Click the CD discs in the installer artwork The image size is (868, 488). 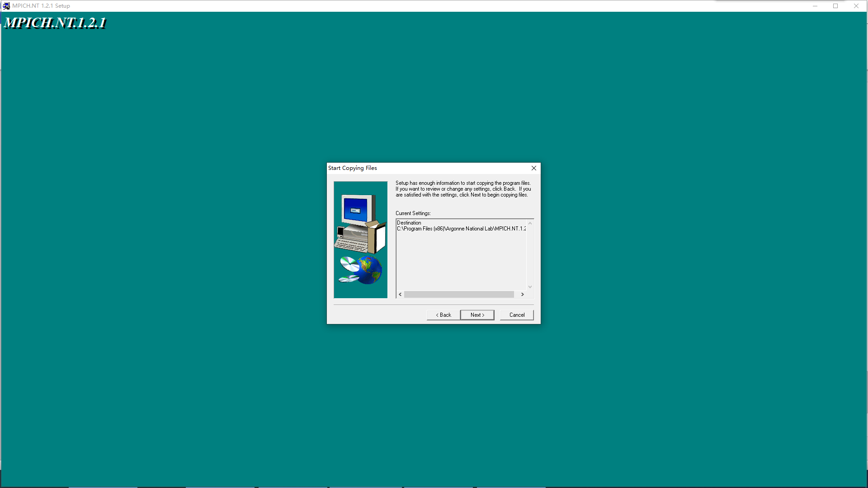click(348, 267)
